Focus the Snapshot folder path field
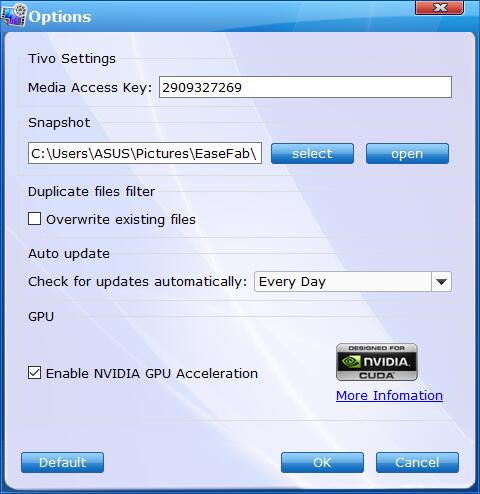The width and height of the screenshot is (480, 494). tap(145, 153)
